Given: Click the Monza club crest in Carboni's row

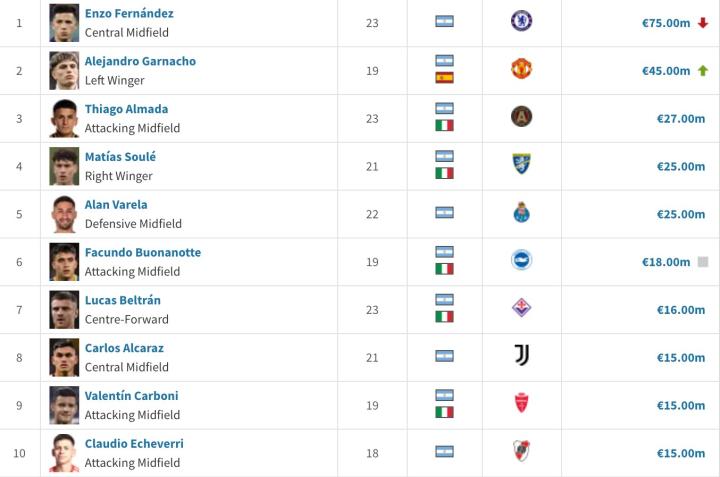Looking at the screenshot, I should pos(521,404).
